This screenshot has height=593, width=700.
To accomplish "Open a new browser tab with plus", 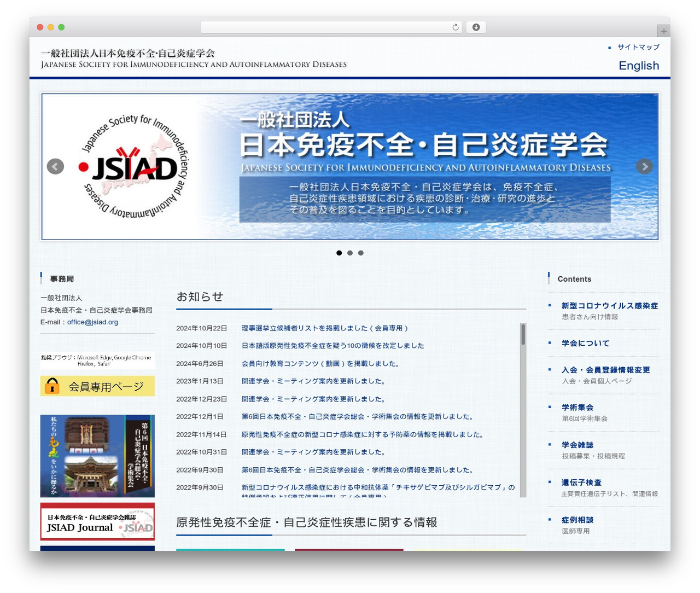I will 663,31.
